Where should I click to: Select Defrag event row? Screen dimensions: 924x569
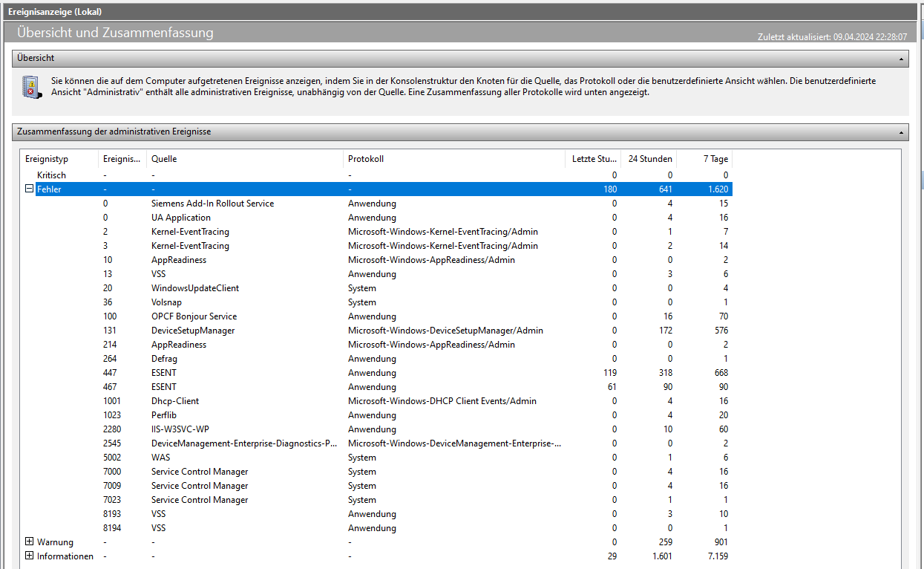pyautogui.click(x=377, y=359)
